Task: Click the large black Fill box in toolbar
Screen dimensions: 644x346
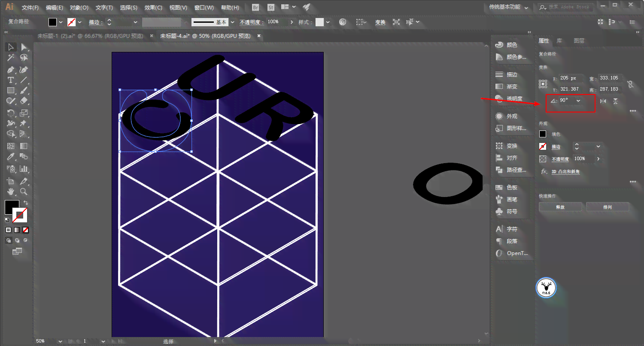Action: (12, 207)
